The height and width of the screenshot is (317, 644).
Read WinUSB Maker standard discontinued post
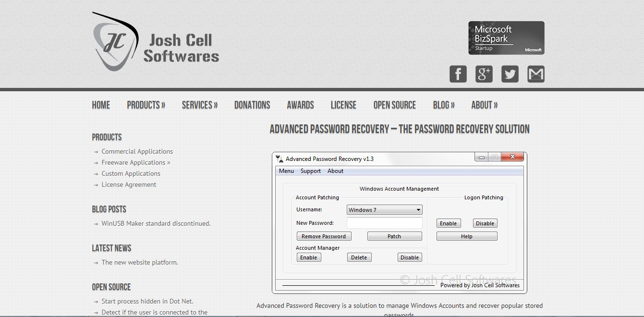pyautogui.click(x=156, y=223)
